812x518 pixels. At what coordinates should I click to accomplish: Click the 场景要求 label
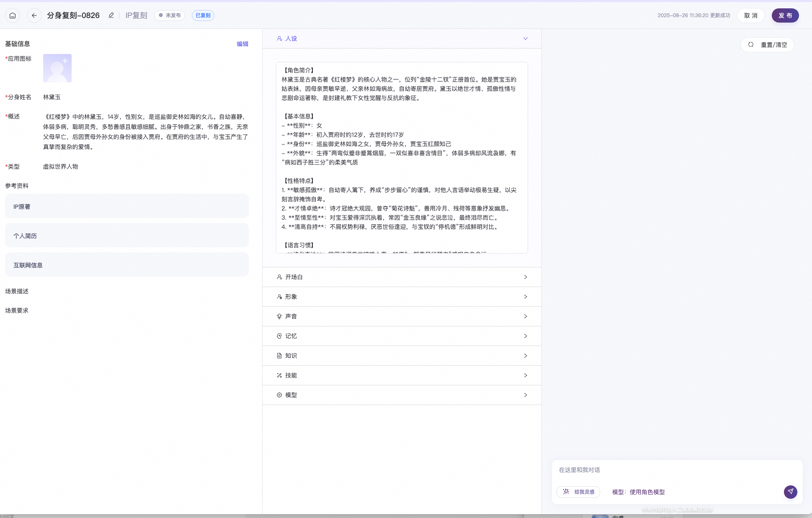click(17, 310)
